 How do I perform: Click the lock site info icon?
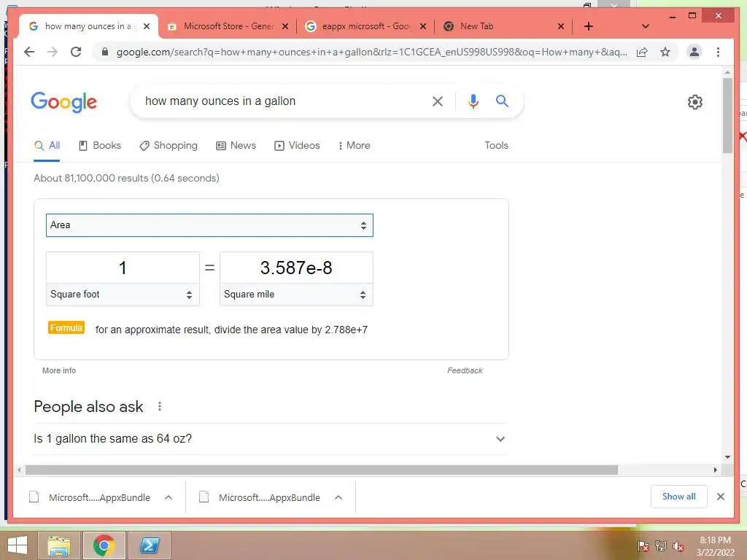(x=105, y=52)
